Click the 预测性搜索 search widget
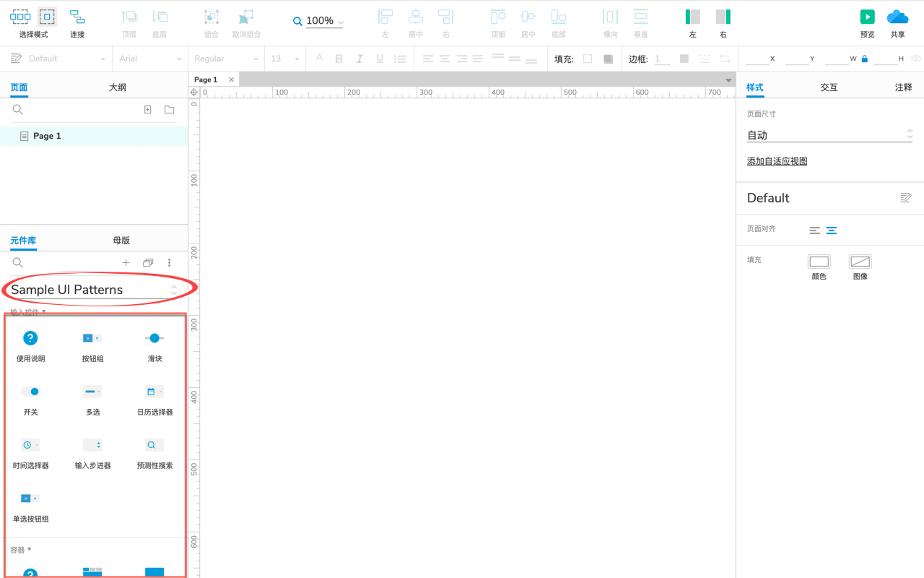This screenshot has width=924, height=578. [x=154, y=446]
